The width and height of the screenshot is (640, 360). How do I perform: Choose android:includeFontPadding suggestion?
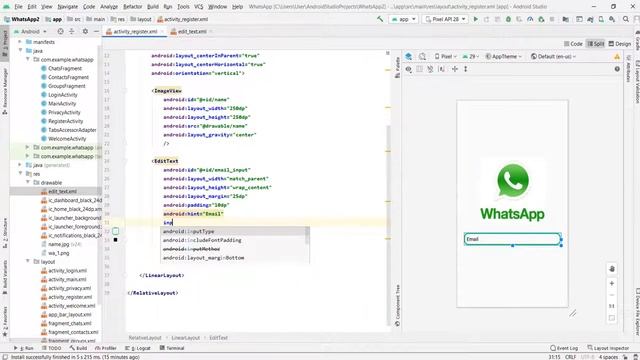click(x=234, y=240)
